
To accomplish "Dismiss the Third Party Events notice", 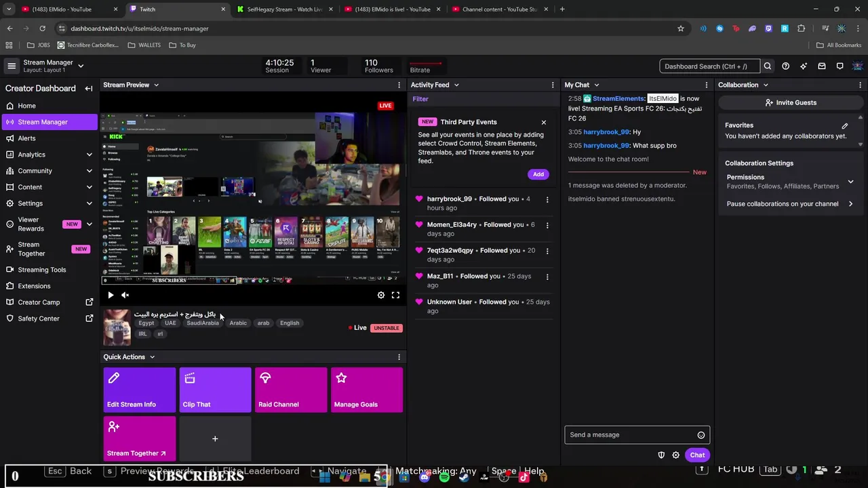I will [543, 122].
